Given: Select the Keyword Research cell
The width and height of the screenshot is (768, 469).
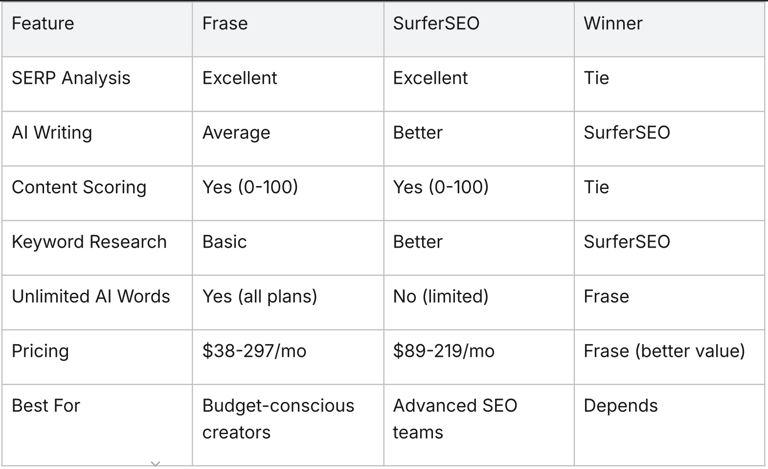Looking at the screenshot, I should 89,242.
